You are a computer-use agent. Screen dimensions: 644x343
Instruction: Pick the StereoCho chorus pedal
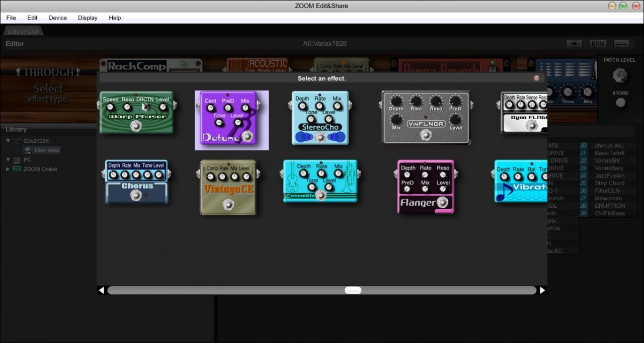click(x=319, y=118)
